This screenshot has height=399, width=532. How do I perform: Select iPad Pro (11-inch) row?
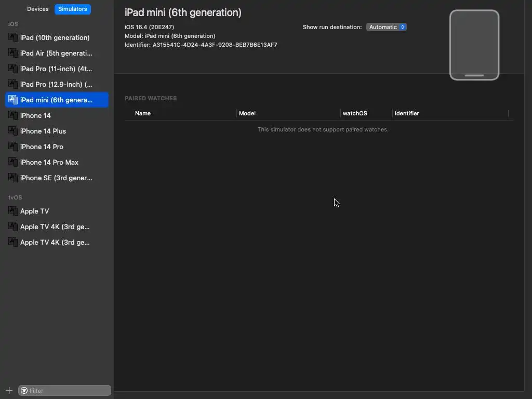(57, 69)
